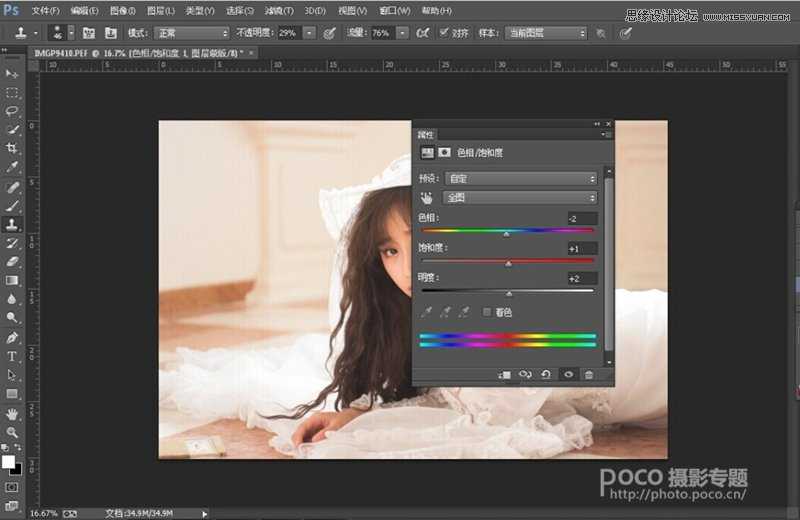Screen dimensions: 800x520
Task: Click the clip-to-layer icon in Properties panel
Action: click(504, 374)
